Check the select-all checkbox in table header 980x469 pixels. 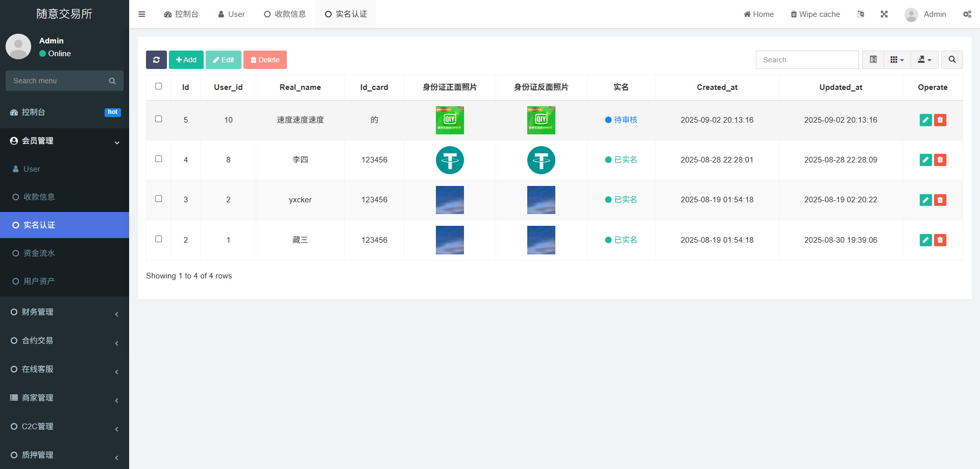pos(159,86)
